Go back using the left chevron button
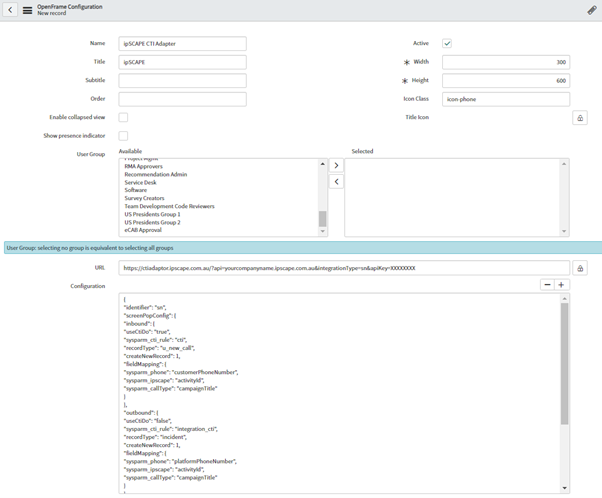 pos(10,10)
